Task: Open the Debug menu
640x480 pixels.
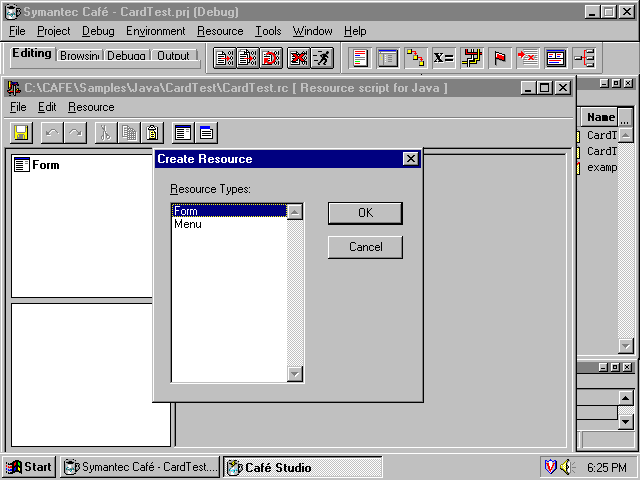Action: pos(98,31)
